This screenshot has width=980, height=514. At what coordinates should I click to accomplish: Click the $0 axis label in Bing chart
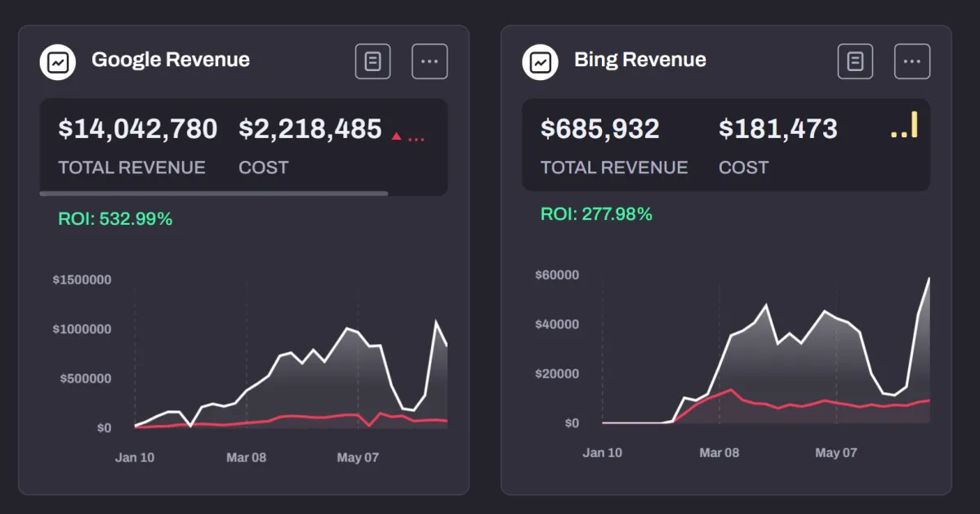pos(572,423)
